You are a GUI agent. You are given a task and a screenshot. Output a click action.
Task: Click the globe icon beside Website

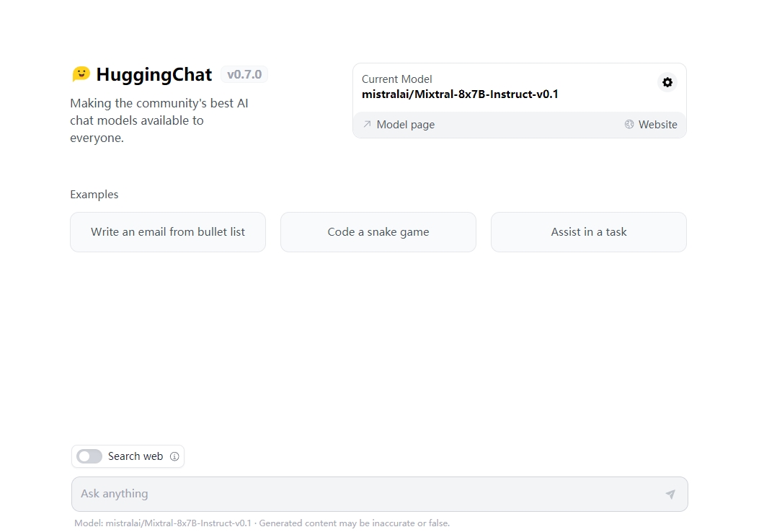[629, 124]
